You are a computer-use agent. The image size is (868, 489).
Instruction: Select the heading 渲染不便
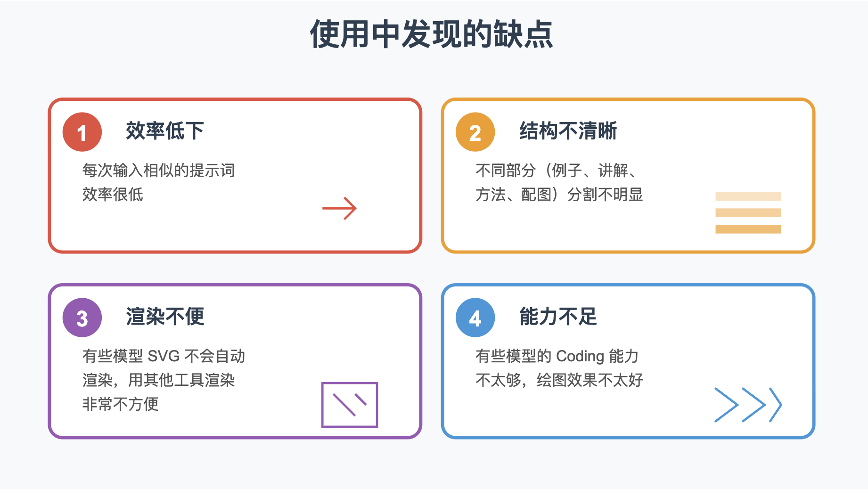(164, 317)
